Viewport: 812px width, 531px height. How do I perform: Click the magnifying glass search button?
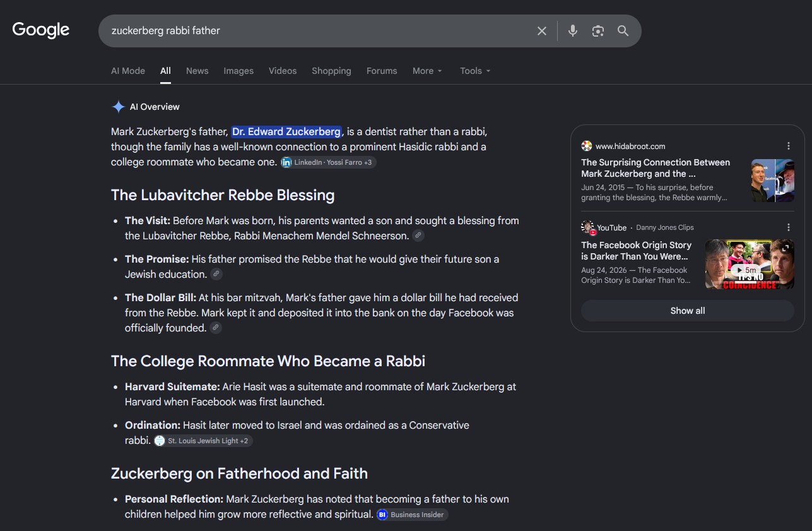(x=623, y=31)
